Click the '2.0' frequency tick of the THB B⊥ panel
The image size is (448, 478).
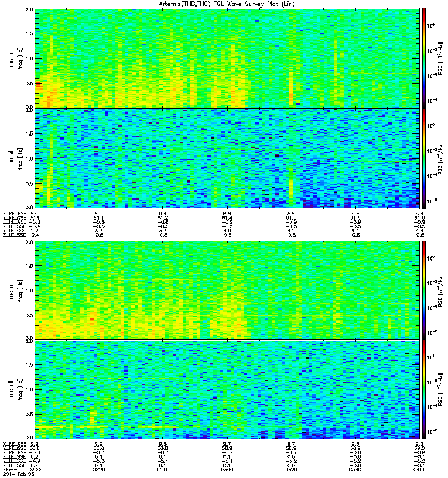[29, 10]
